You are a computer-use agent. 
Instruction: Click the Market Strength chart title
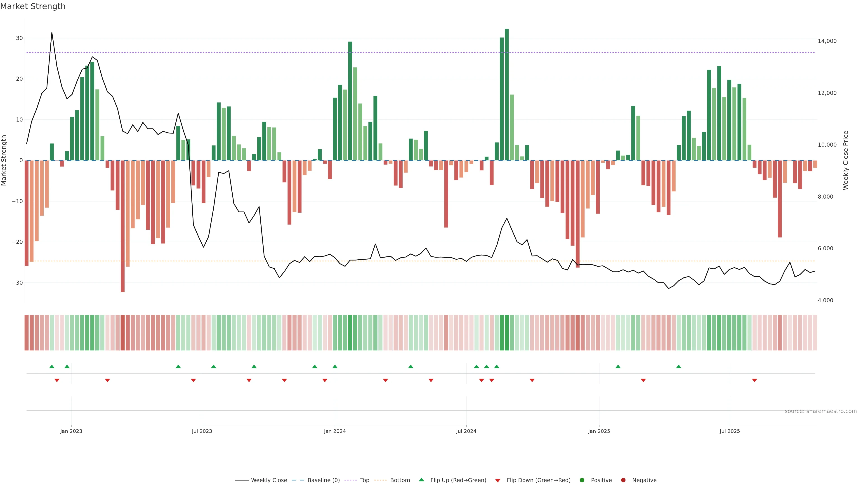33,6
